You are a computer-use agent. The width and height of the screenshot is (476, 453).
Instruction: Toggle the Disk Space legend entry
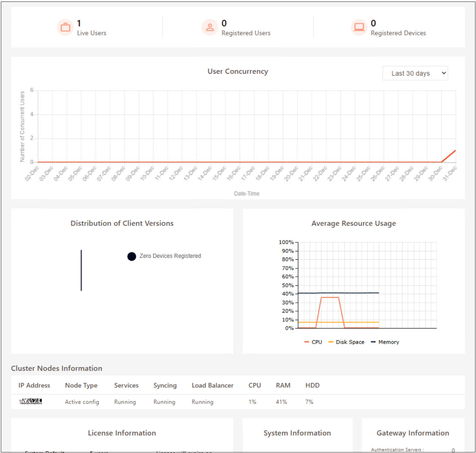coord(346,342)
